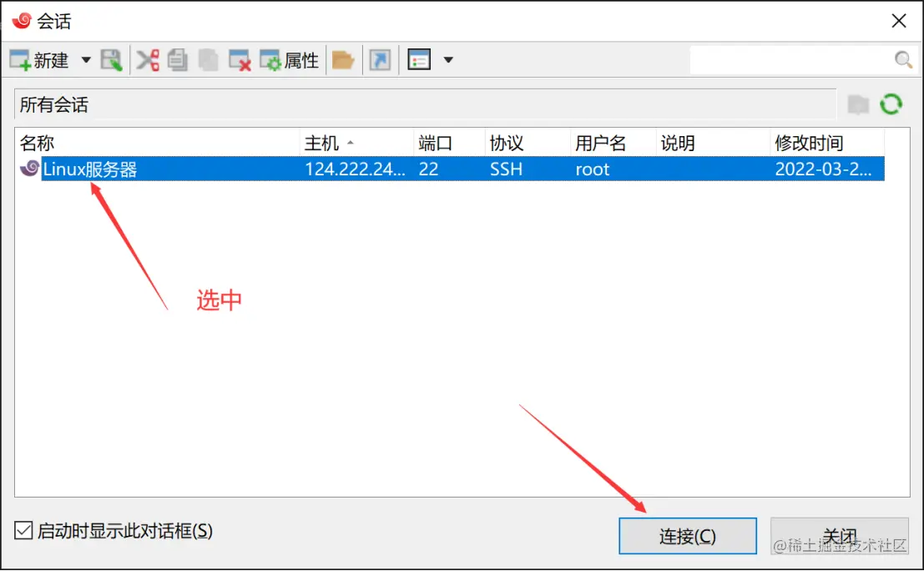Click the Save As session icon
The image size is (924, 571).
pos(111,60)
